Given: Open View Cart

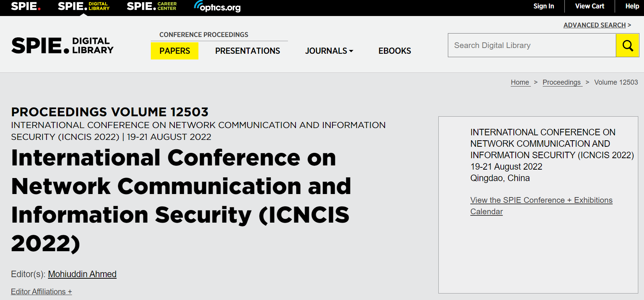Looking at the screenshot, I should (x=590, y=6).
